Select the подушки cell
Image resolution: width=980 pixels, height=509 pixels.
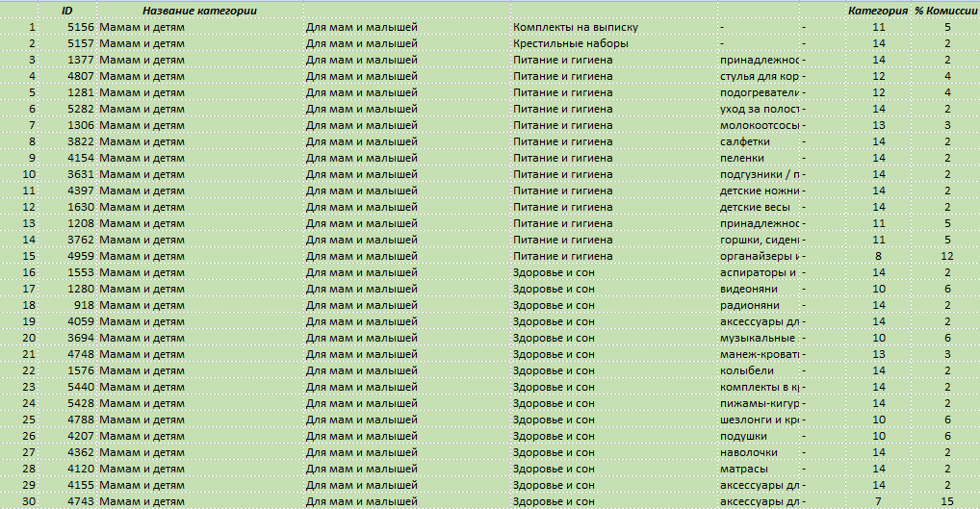click(759, 436)
